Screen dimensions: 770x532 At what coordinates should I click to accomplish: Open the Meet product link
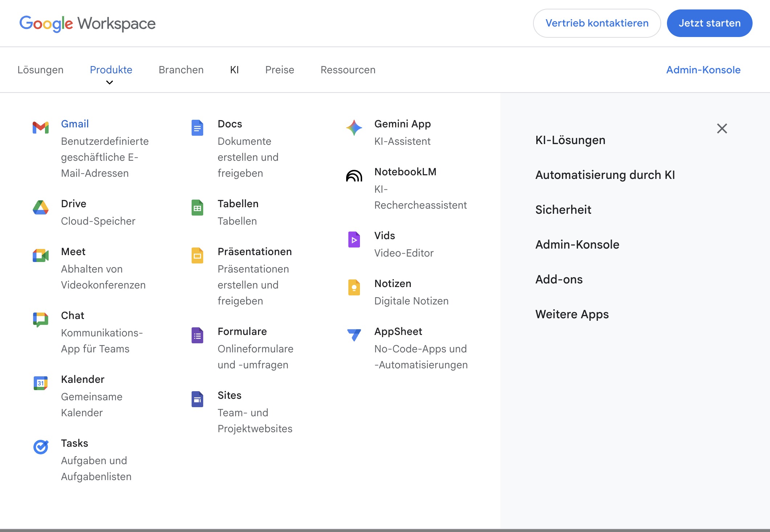(x=73, y=251)
